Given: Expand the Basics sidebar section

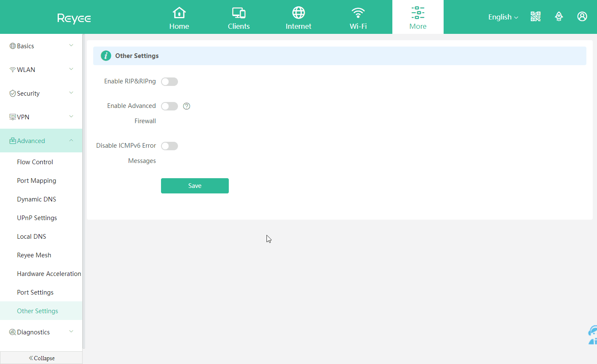Looking at the screenshot, I should click(x=41, y=46).
